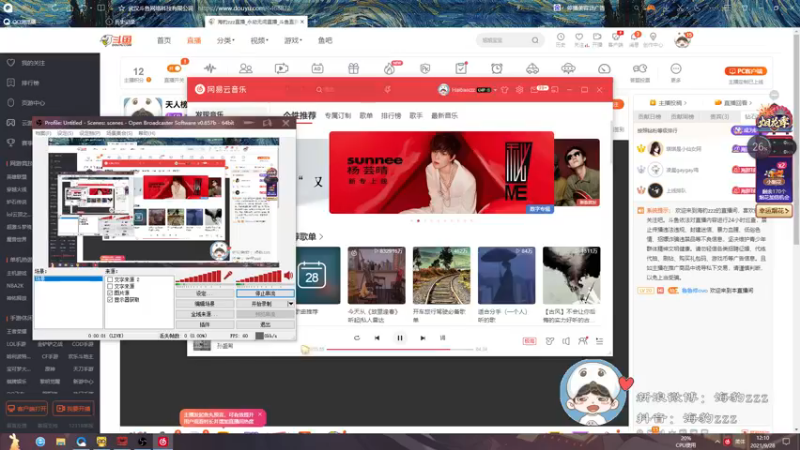Select the 歌手 tab in NetEase

[416, 116]
